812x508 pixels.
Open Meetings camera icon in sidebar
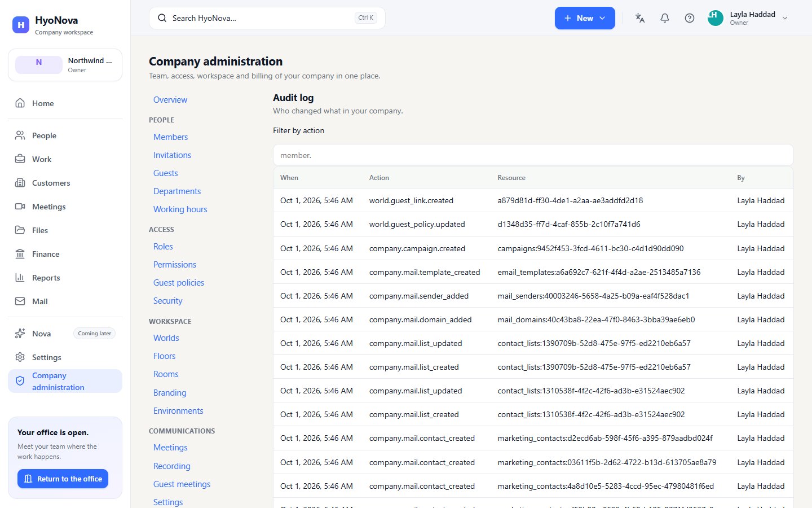[x=20, y=207]
